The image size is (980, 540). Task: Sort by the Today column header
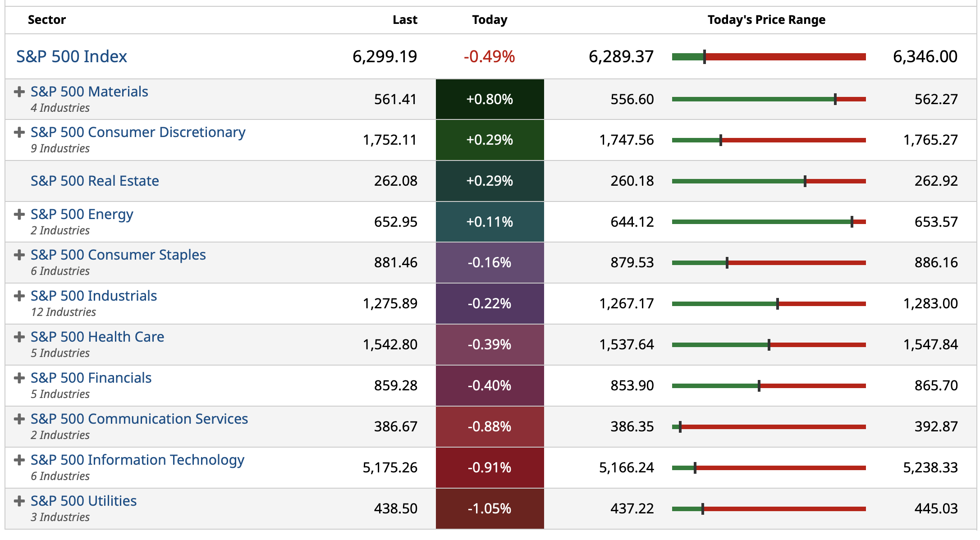coord(490,20)
